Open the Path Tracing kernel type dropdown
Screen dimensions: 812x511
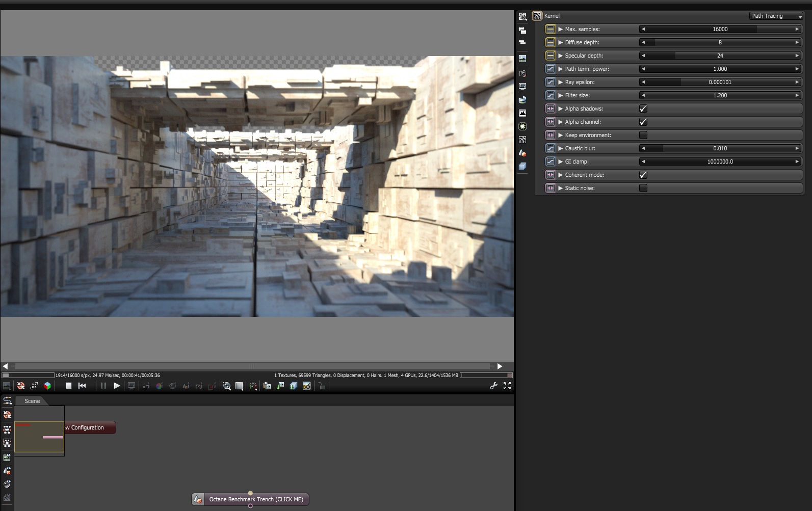(776, 16)
